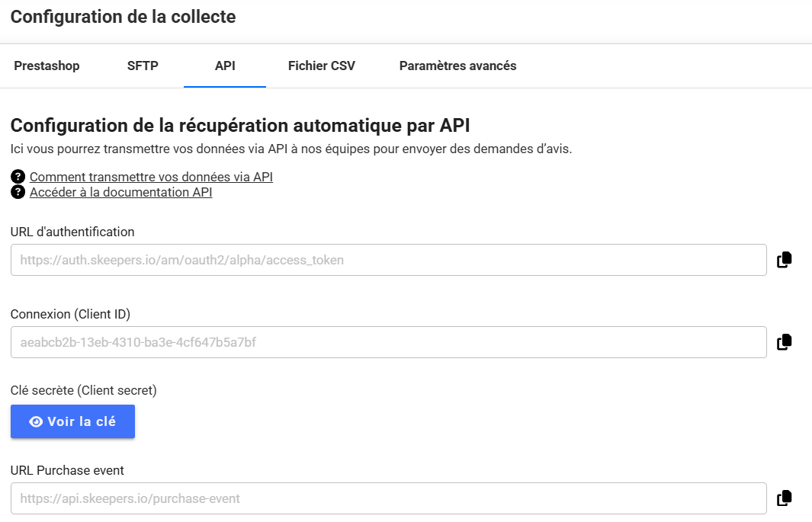Image resolution: width=812 pixels, height=522 pixels.
Task: Open the Paramètres avancés tab
Action: (457, 66)
